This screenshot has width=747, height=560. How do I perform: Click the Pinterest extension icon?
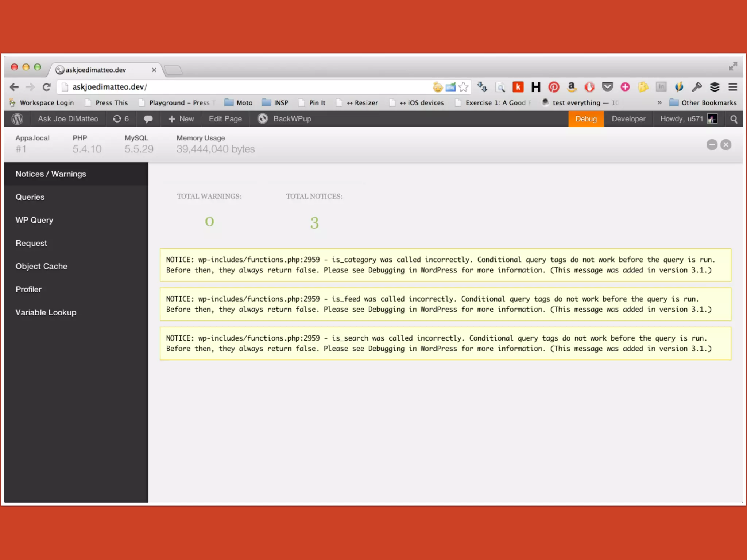tap(554, 87)
